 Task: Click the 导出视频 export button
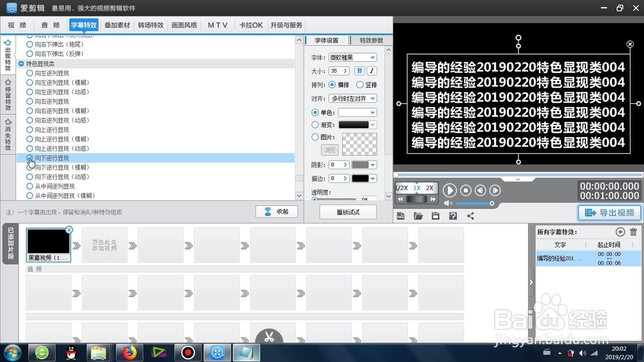(609, 213)
